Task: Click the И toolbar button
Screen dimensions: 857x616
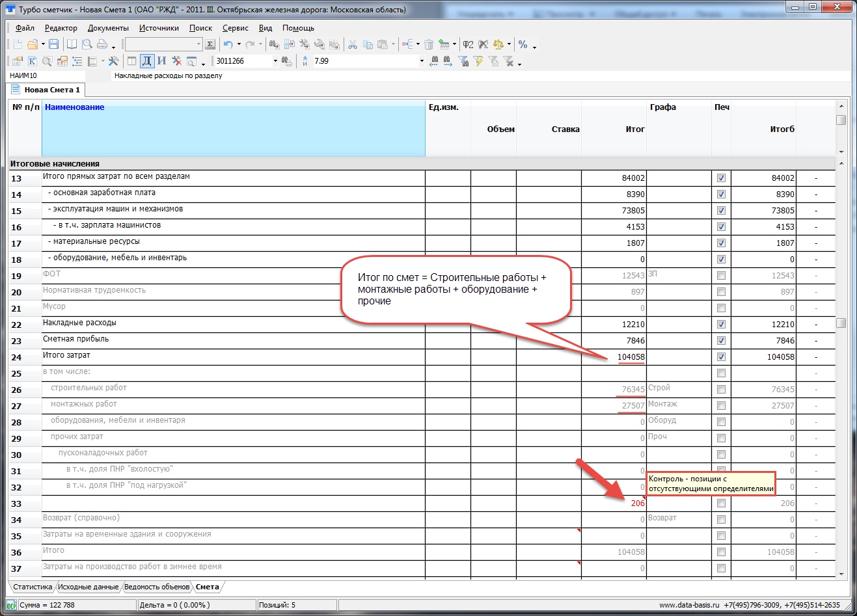Action: [x=162, y=61]
